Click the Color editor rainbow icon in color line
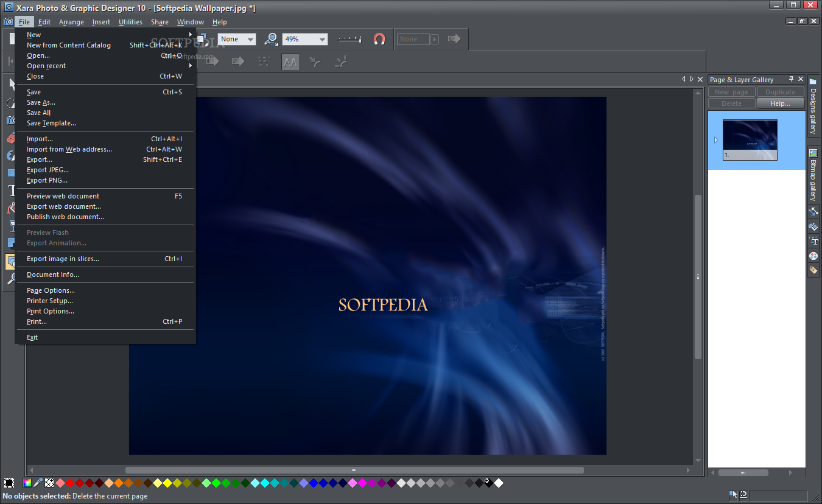Image resolution: width=822 pixels, height=504 pixels. [x=27, y=483]
